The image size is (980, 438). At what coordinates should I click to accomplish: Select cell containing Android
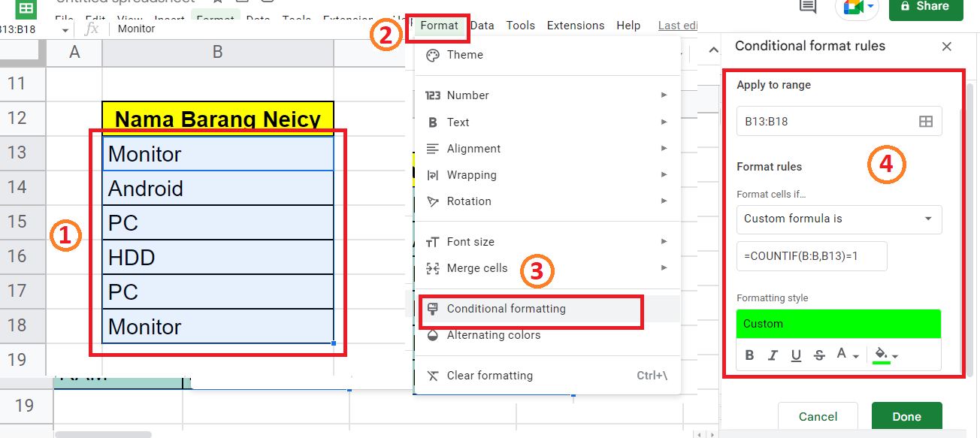tap(218, 188)
